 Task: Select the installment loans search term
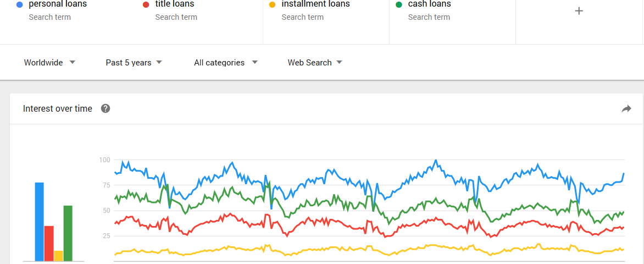coord(316,4)
